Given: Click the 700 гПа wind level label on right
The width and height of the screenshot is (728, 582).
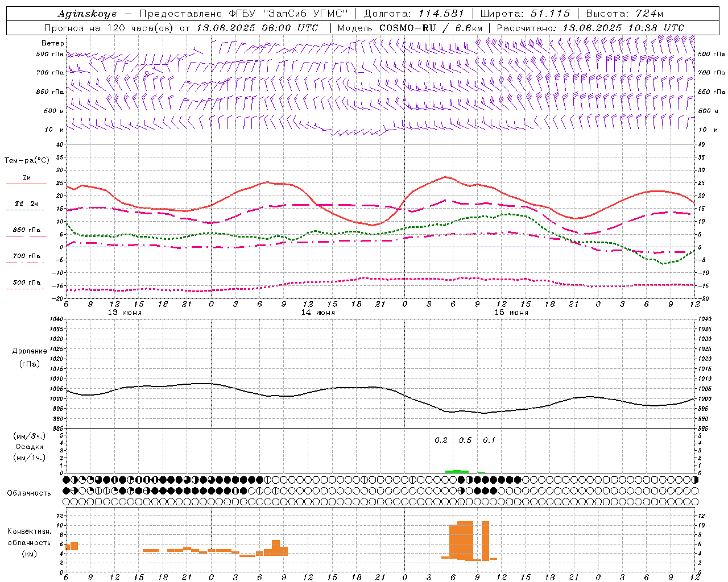Looking at the screenshot, I should pyautogui.click(x=712, y=73).
